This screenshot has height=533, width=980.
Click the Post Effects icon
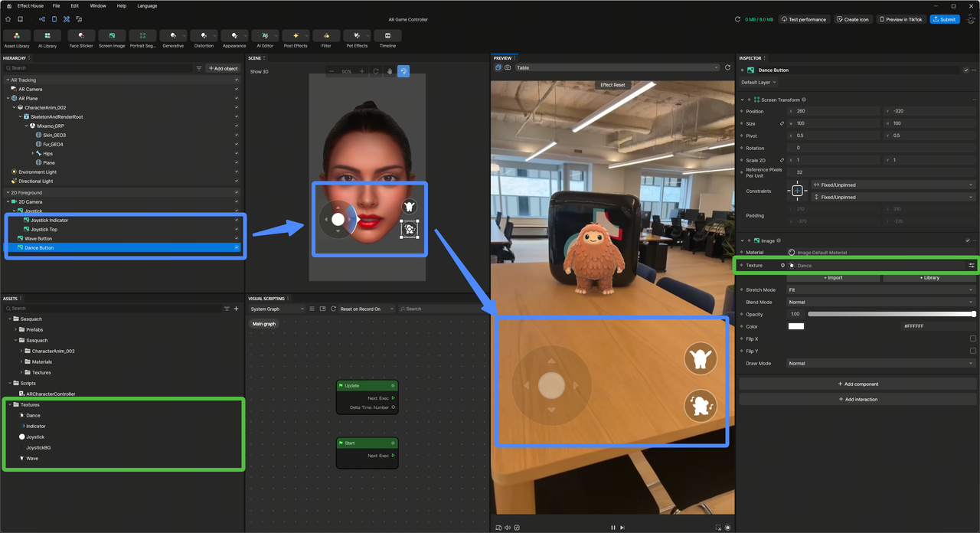coord(296,36)
